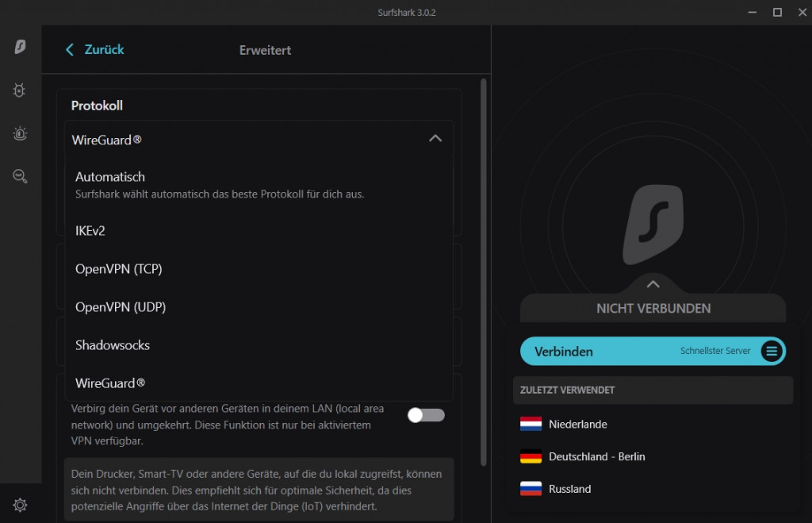Open the Surfshark VPN home icon in sidebar

tap(20, 47)
